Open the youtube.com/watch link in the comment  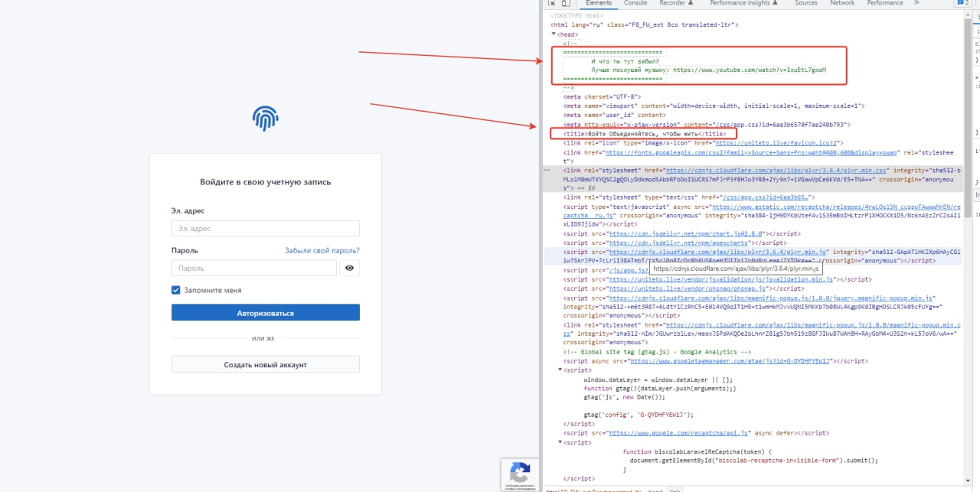(x=750, y=70)
